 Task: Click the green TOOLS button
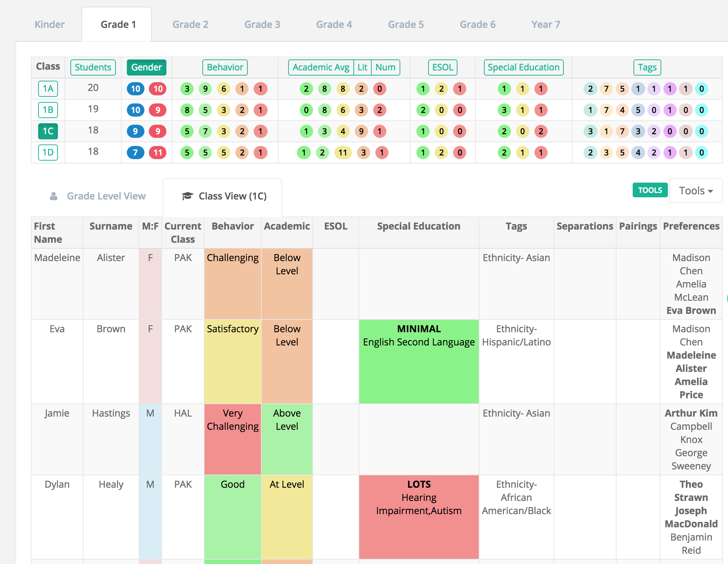(x=650, y=190)
